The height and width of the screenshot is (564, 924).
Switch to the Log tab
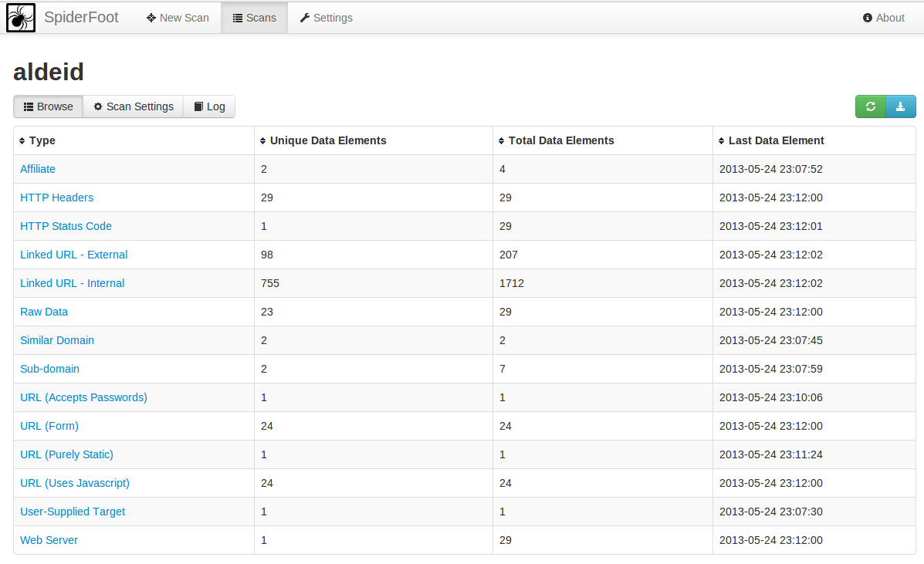click(209, 106)
